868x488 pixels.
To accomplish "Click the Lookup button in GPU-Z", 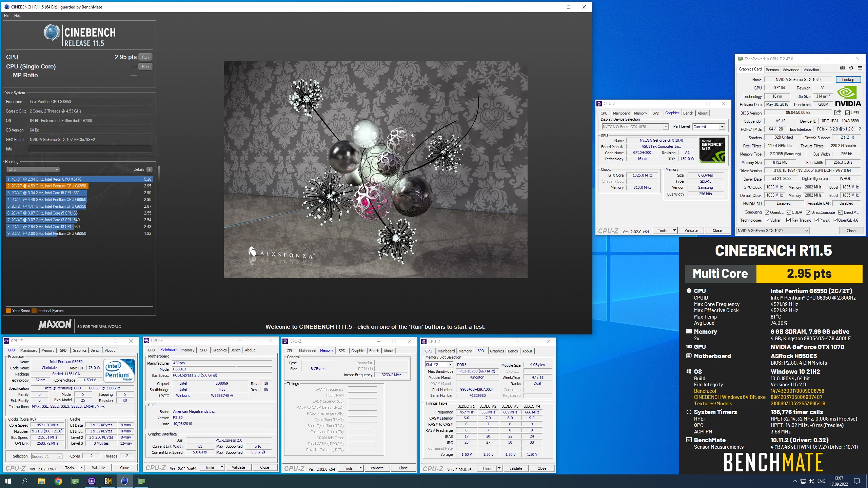I will pyautogui.click(x=848, y=80).
